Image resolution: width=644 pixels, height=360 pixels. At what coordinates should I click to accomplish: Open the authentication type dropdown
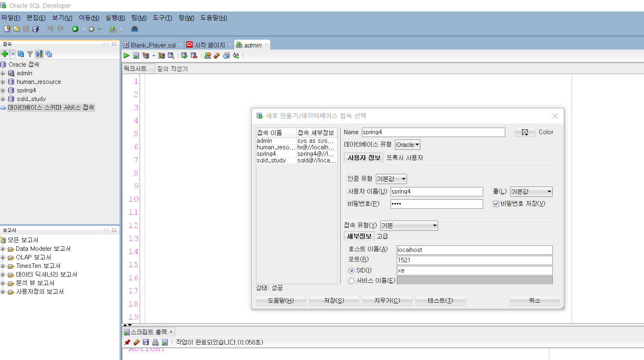[391, 179]
